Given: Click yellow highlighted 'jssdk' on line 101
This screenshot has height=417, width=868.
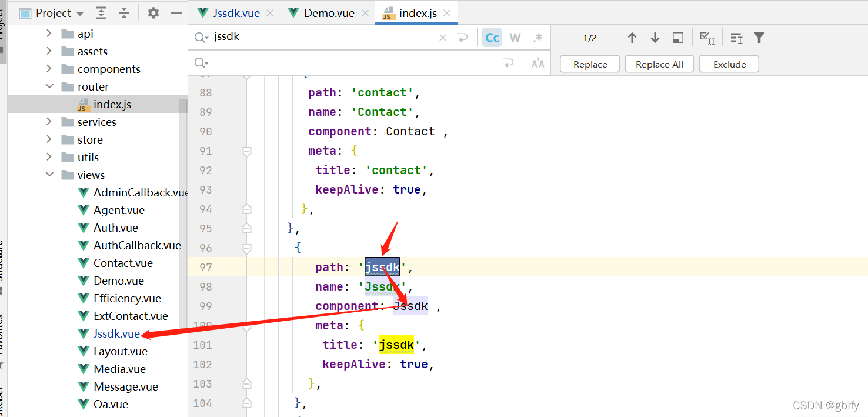Looking at the screenshot, I should point(396,345).
